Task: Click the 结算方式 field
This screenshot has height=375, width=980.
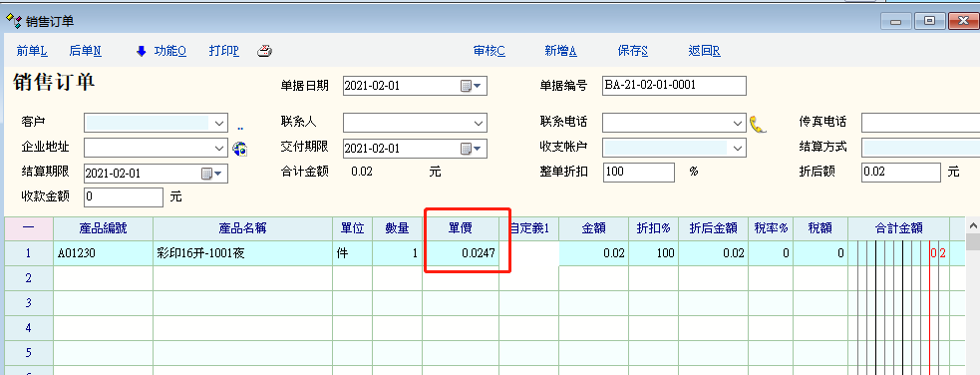Action: 920,149
